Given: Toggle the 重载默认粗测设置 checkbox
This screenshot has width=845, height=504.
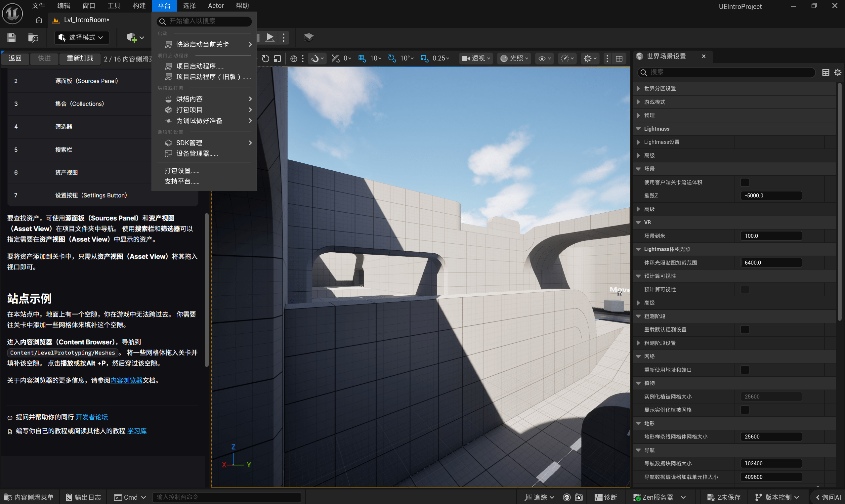Looking at the screenshot, I should pos(744,329).
